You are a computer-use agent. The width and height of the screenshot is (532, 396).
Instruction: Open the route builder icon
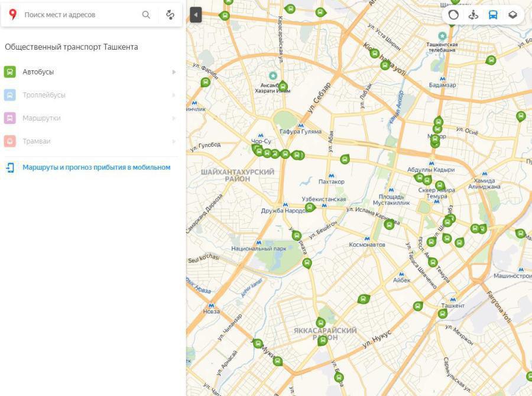point(170,15)
